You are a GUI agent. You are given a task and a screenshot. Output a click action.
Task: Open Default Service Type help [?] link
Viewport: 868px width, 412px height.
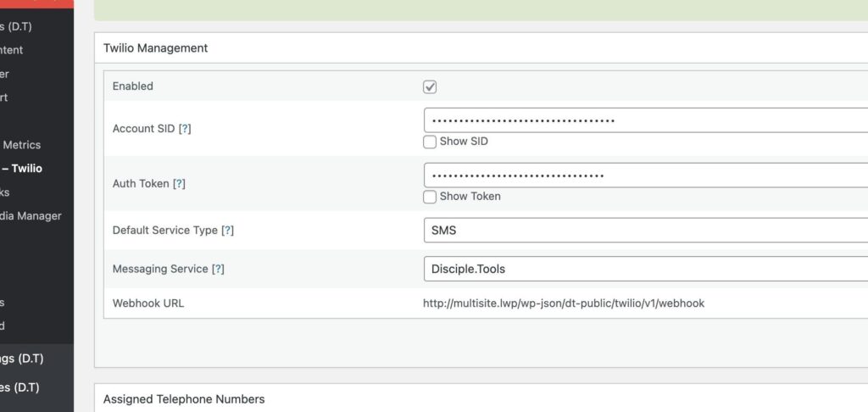[x=228, y=231]
